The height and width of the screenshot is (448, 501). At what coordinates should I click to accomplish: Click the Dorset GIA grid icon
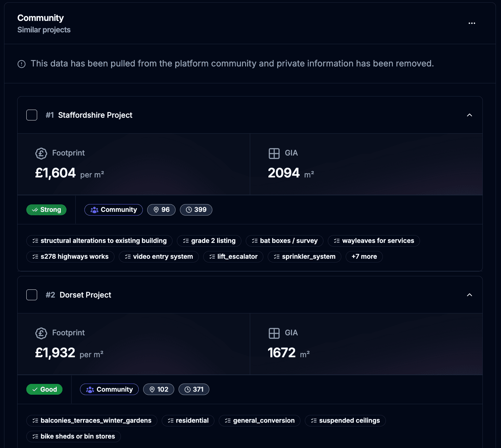tap(274, 333)
